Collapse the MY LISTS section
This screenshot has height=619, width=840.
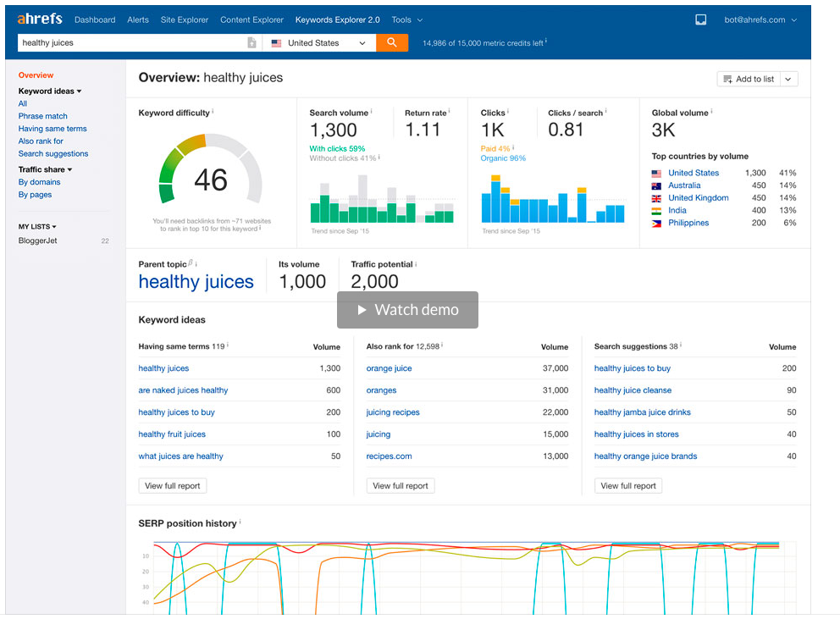(x=37, y=227)
